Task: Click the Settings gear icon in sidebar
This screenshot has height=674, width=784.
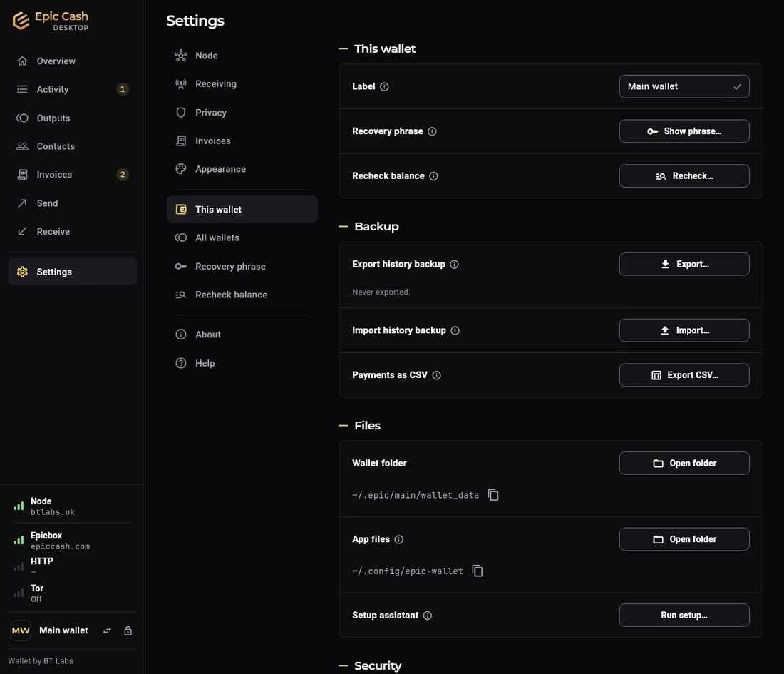Action: pyautogui.click(x=22, y=272)
